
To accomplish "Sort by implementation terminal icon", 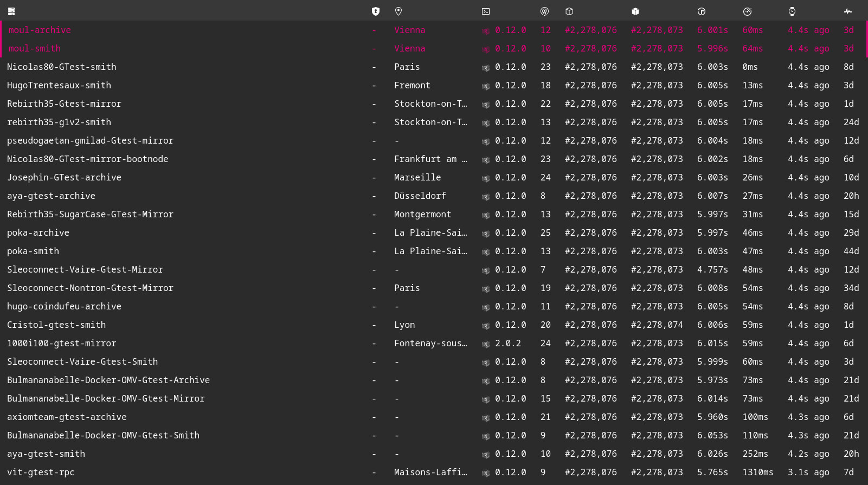I will click(x=486, y=11).
